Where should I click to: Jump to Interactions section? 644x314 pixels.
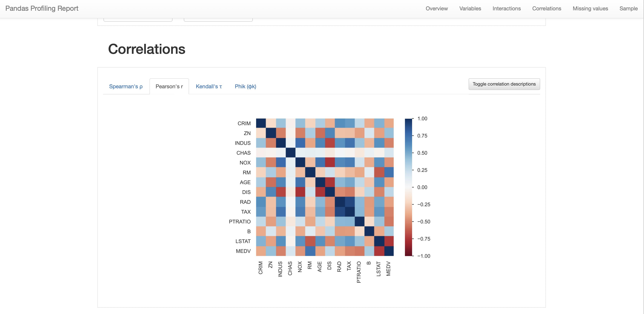(507, 8)
